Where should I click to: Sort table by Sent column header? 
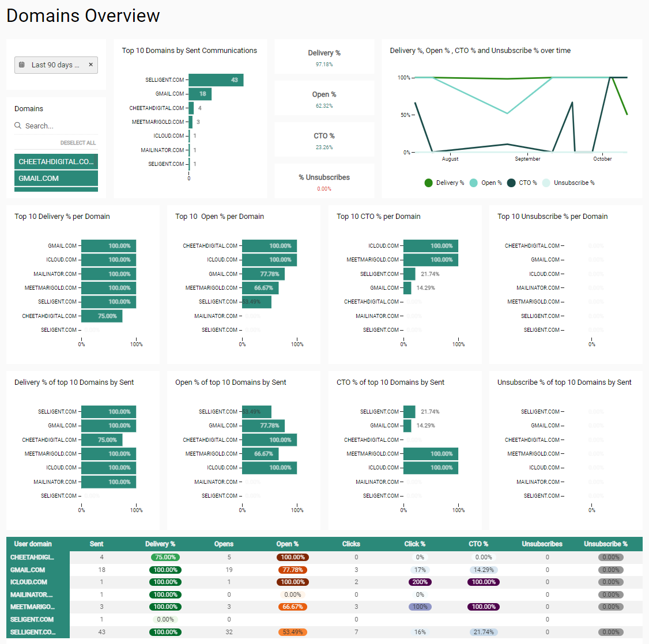[x=96, y=544]
